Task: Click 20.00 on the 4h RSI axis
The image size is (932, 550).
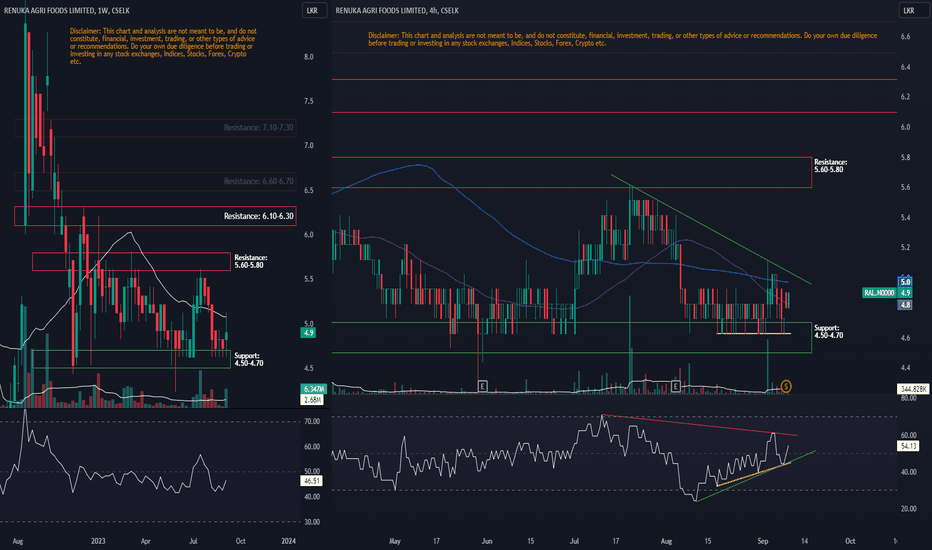Action: tap(908, 509)
